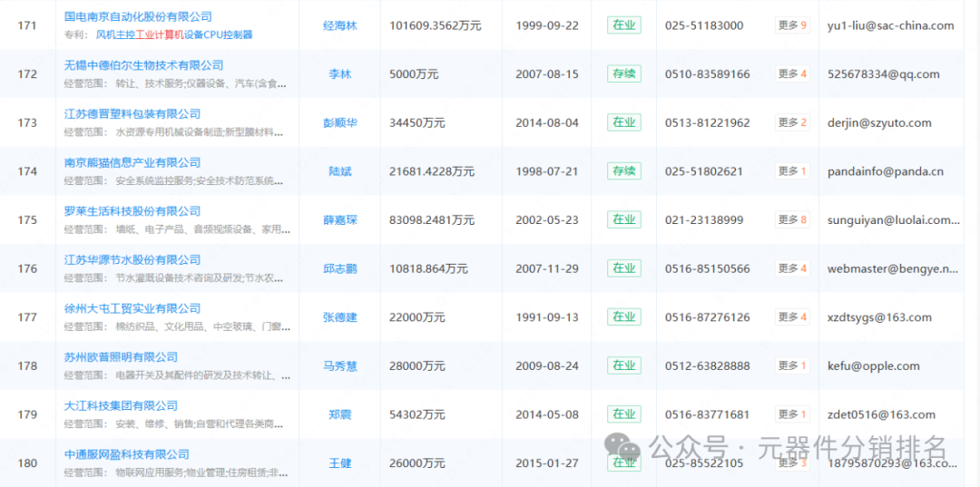980x487 pixels.
Task: Open 徐州大屯工贸实业有限公司 company link
Action: coord(132,309)
